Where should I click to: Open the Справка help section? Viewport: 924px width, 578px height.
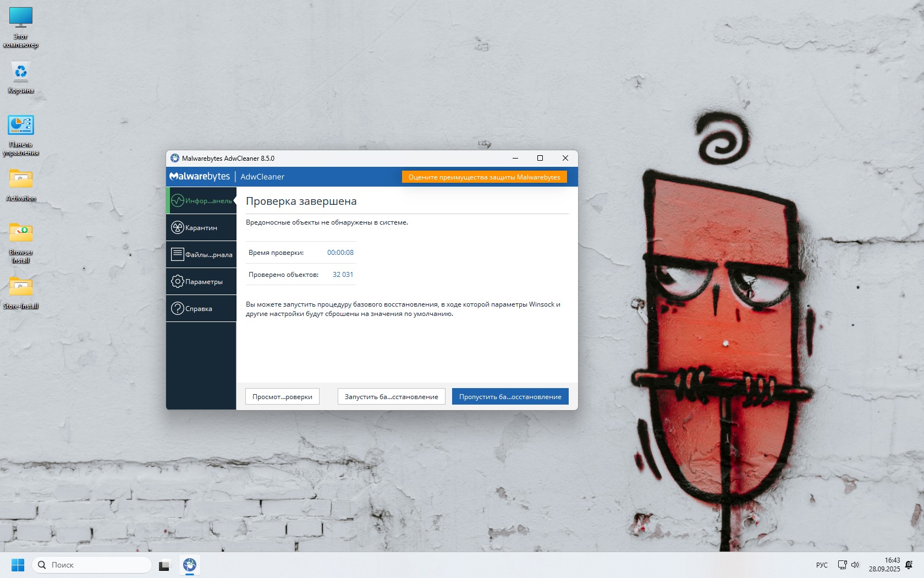(x=201, y=308)
